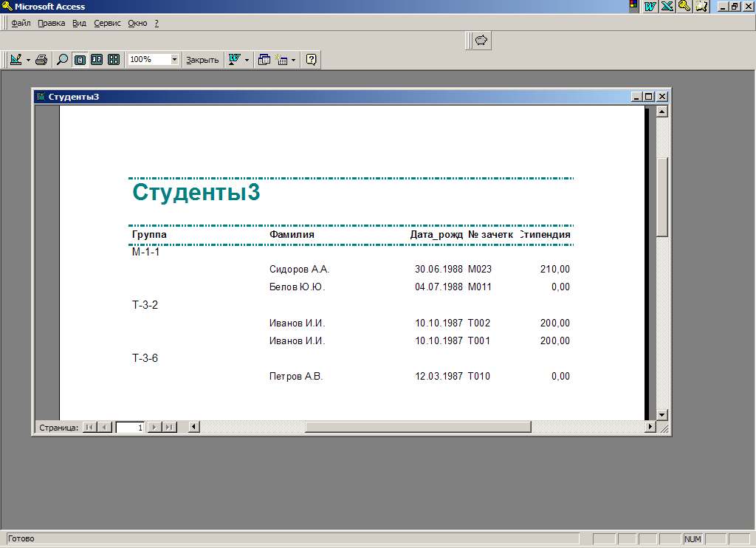Minimize the Студенты3 report window
This screenshot has height=548, width=756.
[x=636, y=97]
